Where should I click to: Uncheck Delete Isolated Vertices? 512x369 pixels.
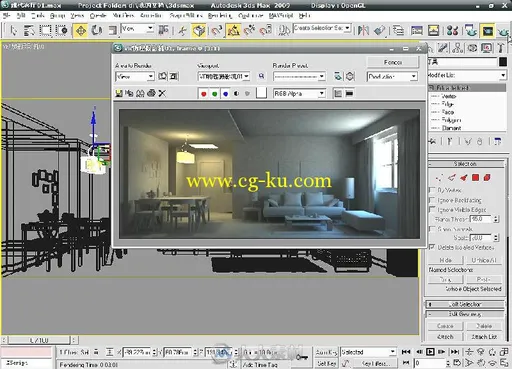[x=433, y=247]
